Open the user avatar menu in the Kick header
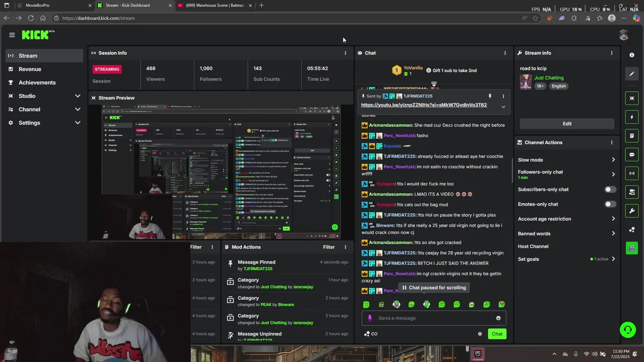The image size is (644, 362). click(624, 35)
